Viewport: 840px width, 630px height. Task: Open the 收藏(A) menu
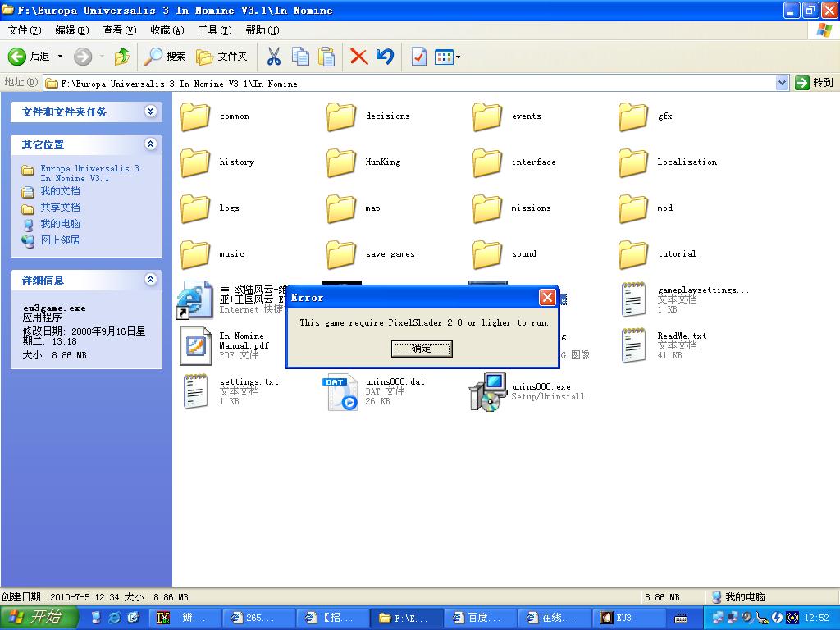(x=167, y=30)
